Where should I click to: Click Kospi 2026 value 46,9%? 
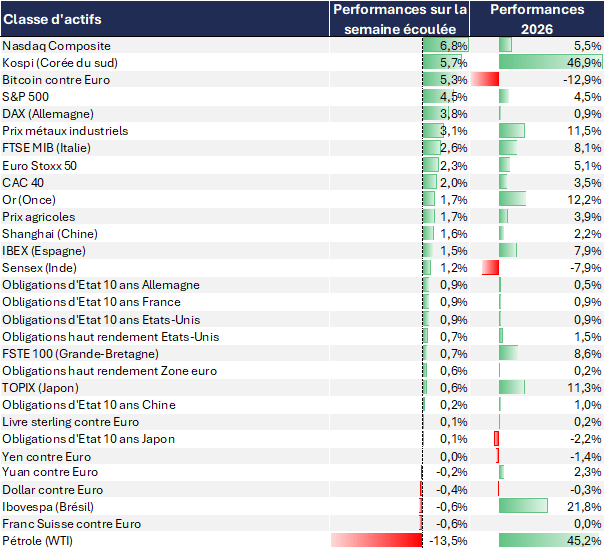[x=584, y=63]
